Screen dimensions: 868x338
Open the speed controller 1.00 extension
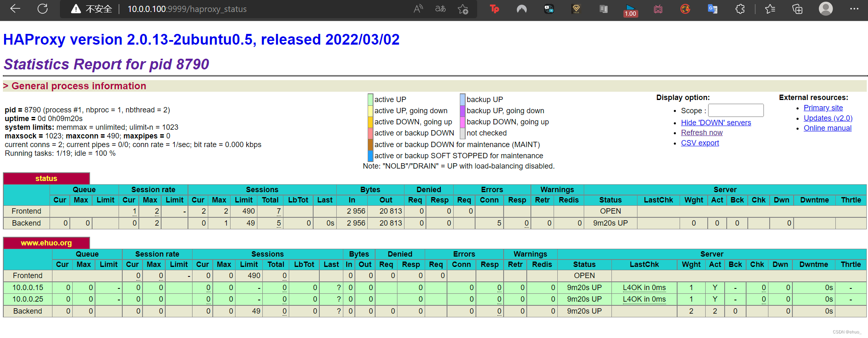(631, 10)
